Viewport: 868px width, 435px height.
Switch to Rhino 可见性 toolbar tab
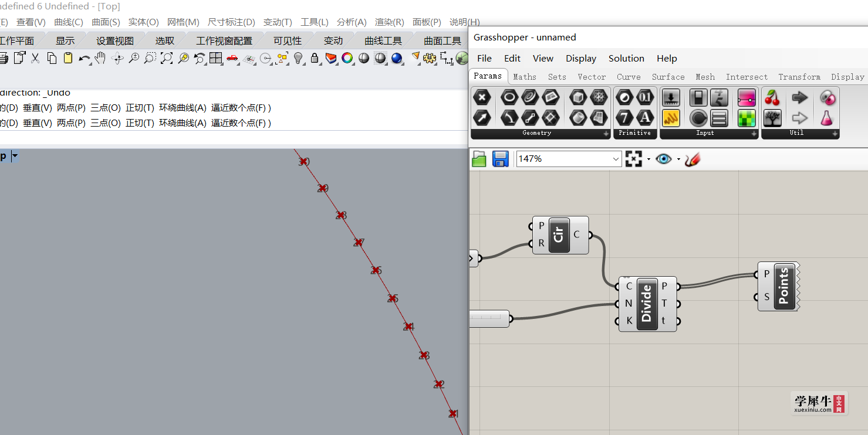288,40
